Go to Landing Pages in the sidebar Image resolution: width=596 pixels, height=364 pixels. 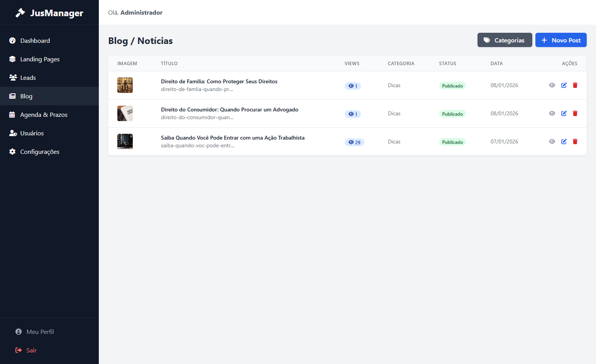click(x=39, y=59)
